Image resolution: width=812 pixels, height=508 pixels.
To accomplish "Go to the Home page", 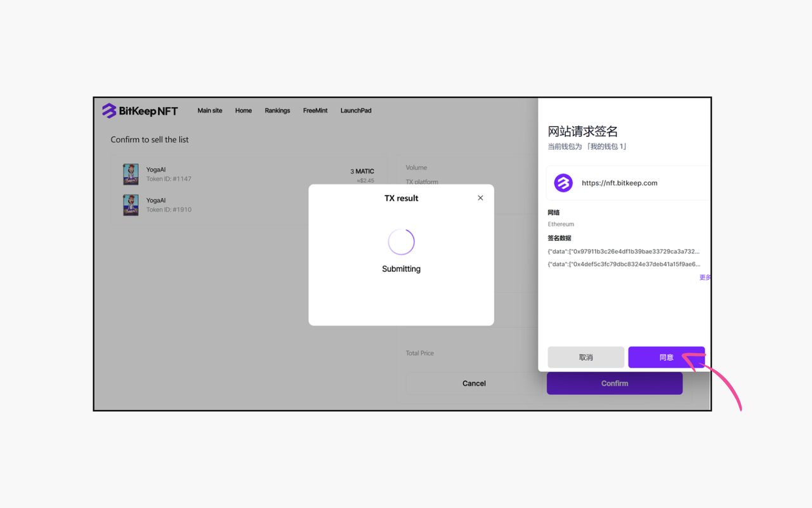I will point(244,110).
